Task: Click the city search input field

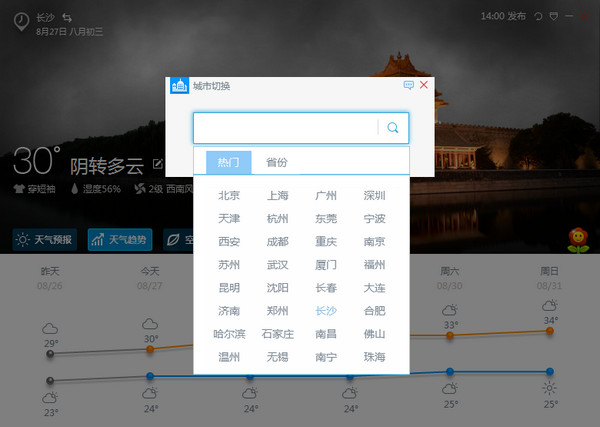Action: (x=285, y=128)
